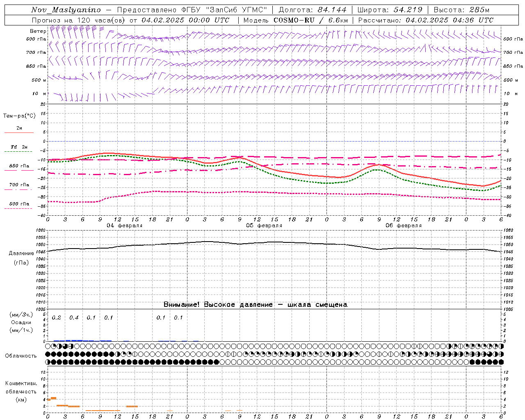525x420 pixels.
Task: Select the provider text ФГБУ "ЗапСиб УГМС"
Action: pos(224,10)
